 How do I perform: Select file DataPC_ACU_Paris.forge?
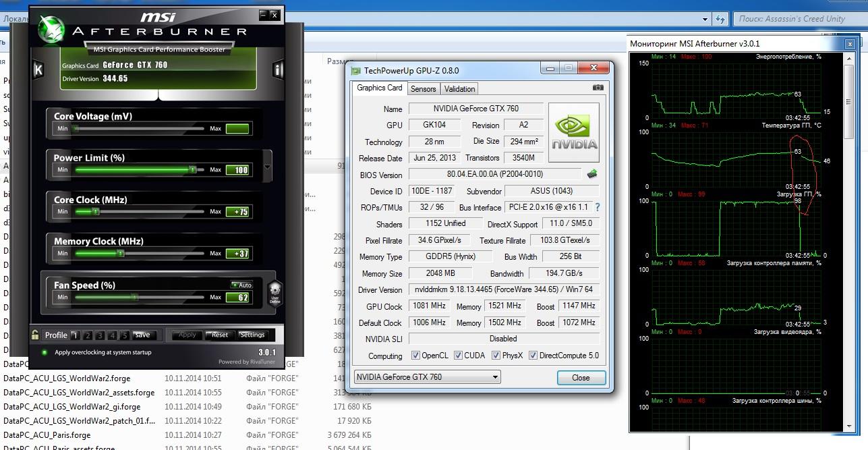pyautogui.click(x=47, y=435)
